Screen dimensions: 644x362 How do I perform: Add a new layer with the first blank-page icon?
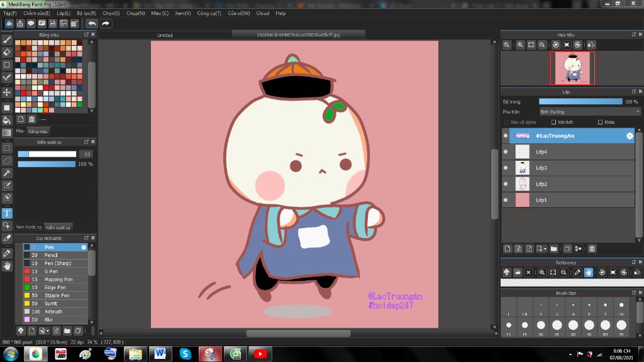(x=508, y=249)
